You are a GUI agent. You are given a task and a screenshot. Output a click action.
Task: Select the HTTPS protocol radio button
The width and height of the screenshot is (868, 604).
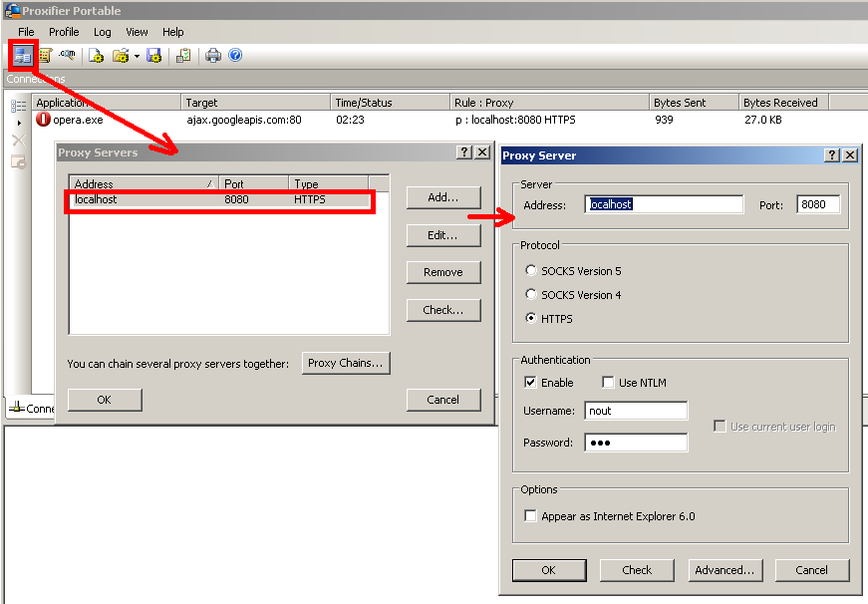(x=531, y=318)
